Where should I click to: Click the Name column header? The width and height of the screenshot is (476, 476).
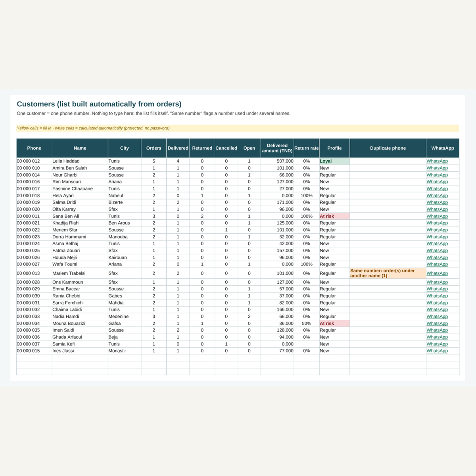[80, 148]
